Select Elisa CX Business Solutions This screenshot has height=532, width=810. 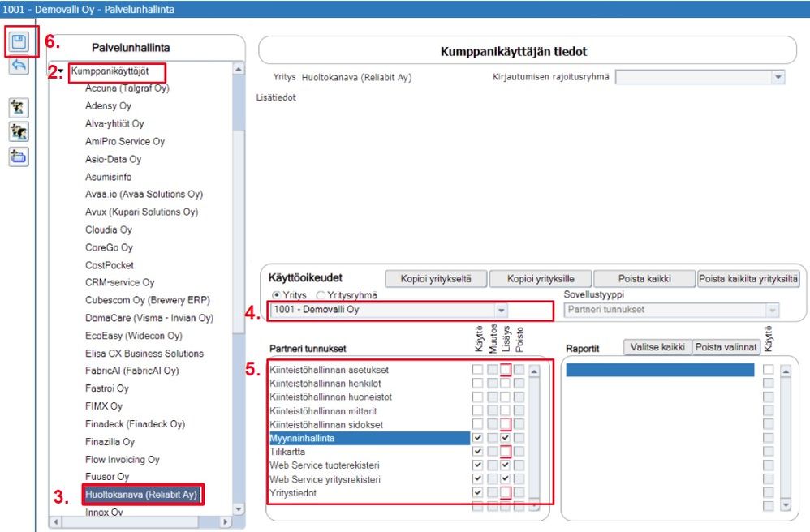point(144,354)
